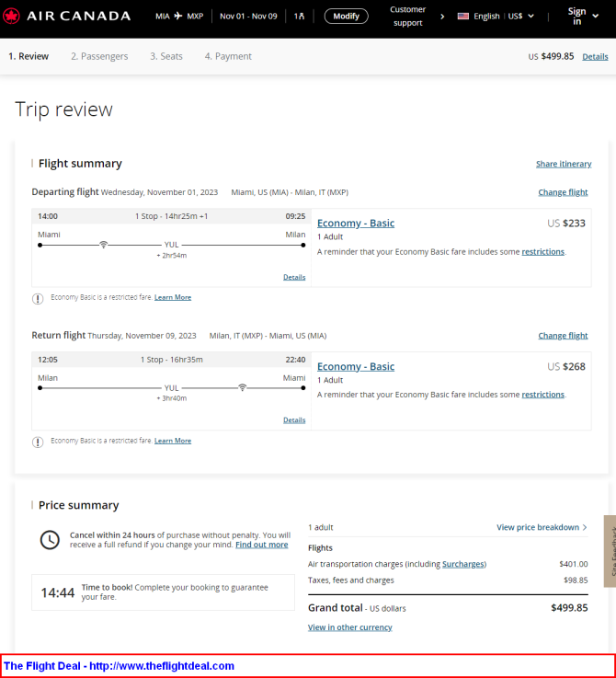Click the Grand total $499.85 amount
The image size is (616, 678).
(569, 608)
